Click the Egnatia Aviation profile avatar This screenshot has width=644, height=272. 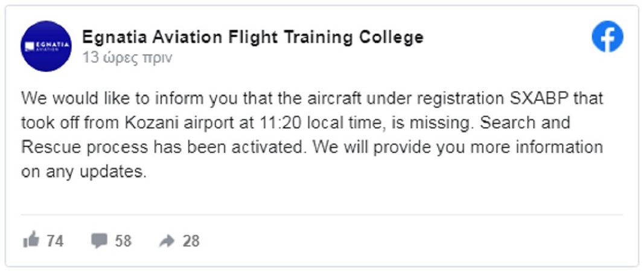click(46, 47)
